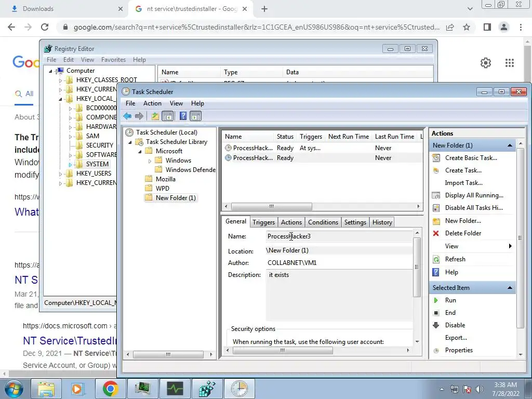This screenshot has width=532, height=399.
Task: Select the WPD folder in tree
Action: coord(163,188)
